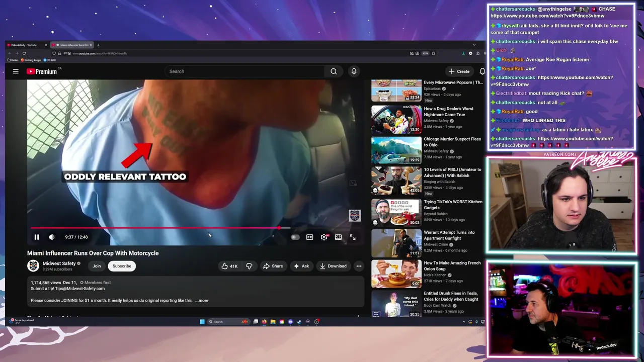The image size is (644, 362).
Task: Click the Join membership button
Action: 97,266
